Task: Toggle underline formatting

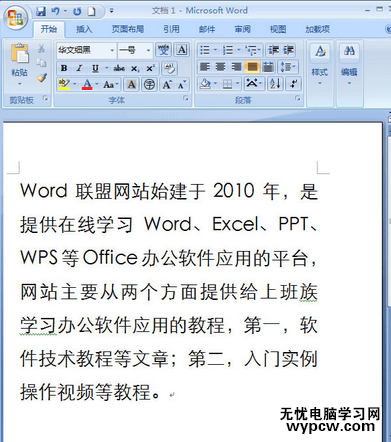Action: 95,68
